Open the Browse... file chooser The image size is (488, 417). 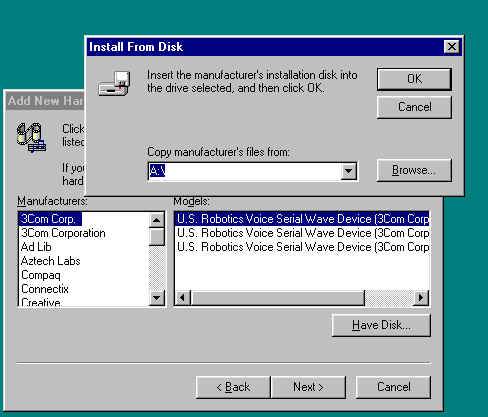[x=414, y=170]
